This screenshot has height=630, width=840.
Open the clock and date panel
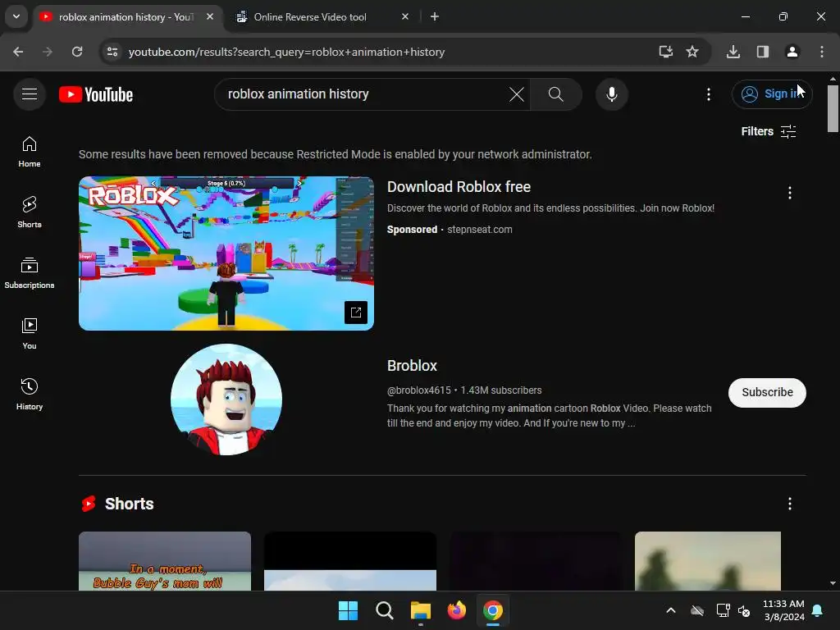783,610
